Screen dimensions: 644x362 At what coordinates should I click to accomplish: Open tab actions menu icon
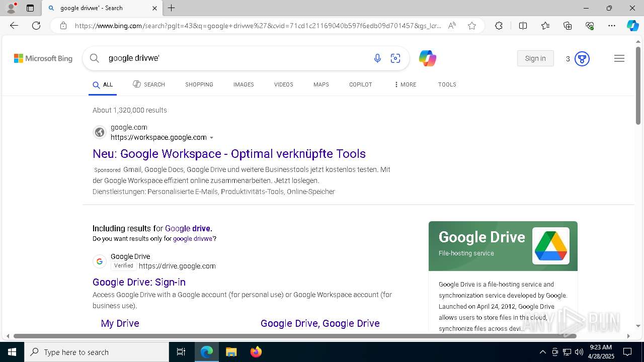click(x=30, y=8)
